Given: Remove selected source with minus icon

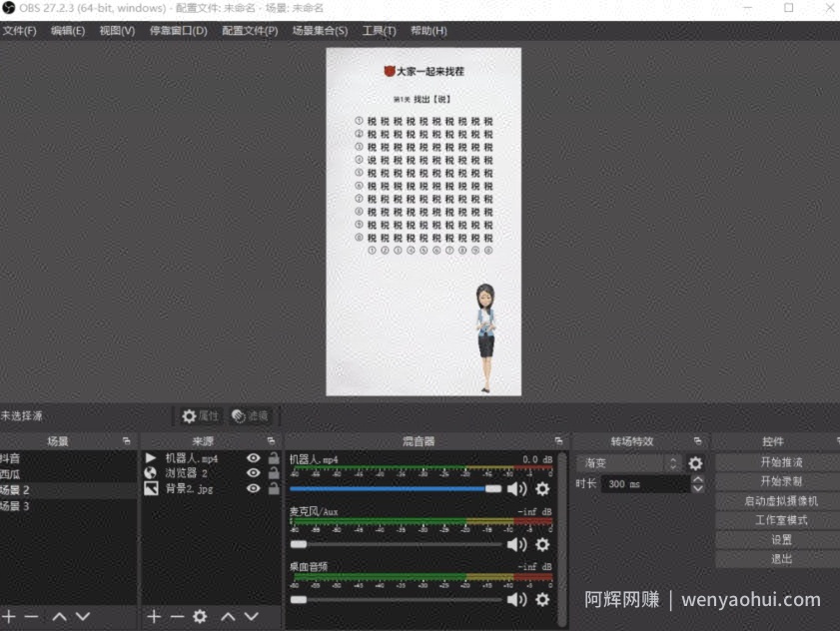Looking at the screenshot, I should click(177, 617).
